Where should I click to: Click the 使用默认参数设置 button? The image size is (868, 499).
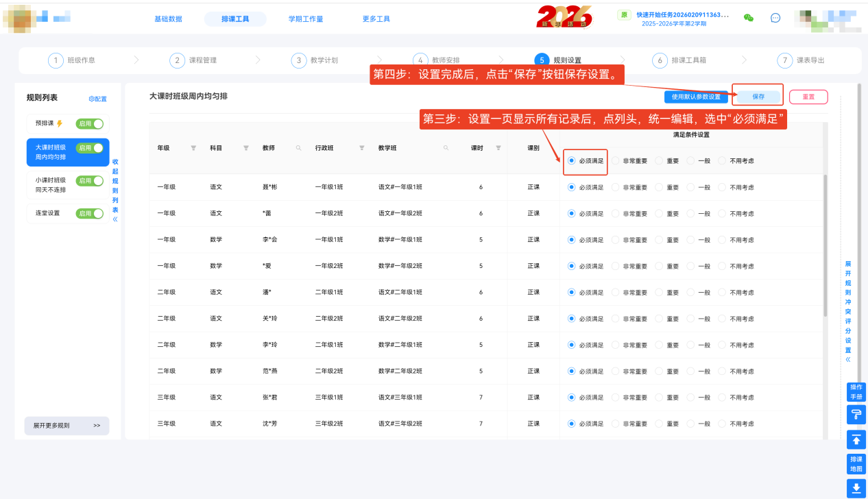click(x=696, y=97)
